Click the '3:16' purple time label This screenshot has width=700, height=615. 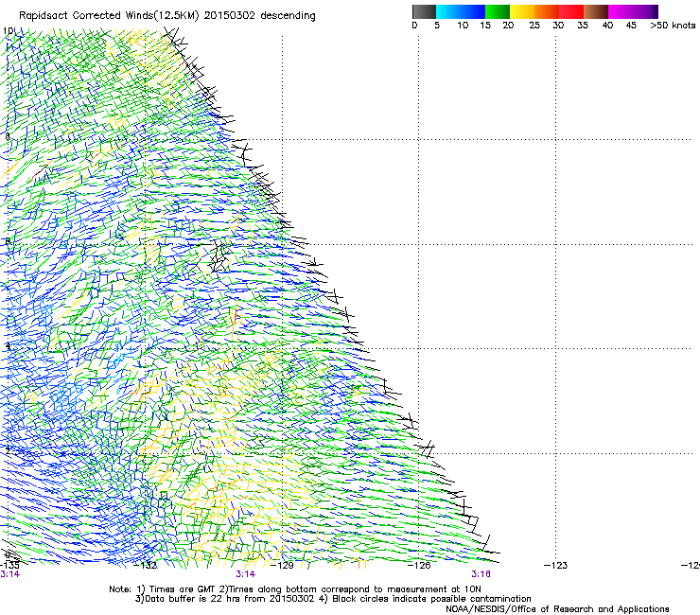pos(481,574)
